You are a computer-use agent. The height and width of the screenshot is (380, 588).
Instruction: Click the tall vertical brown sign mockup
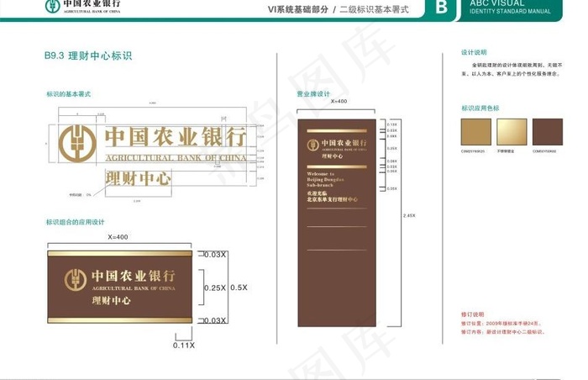(x=337, y=223)
